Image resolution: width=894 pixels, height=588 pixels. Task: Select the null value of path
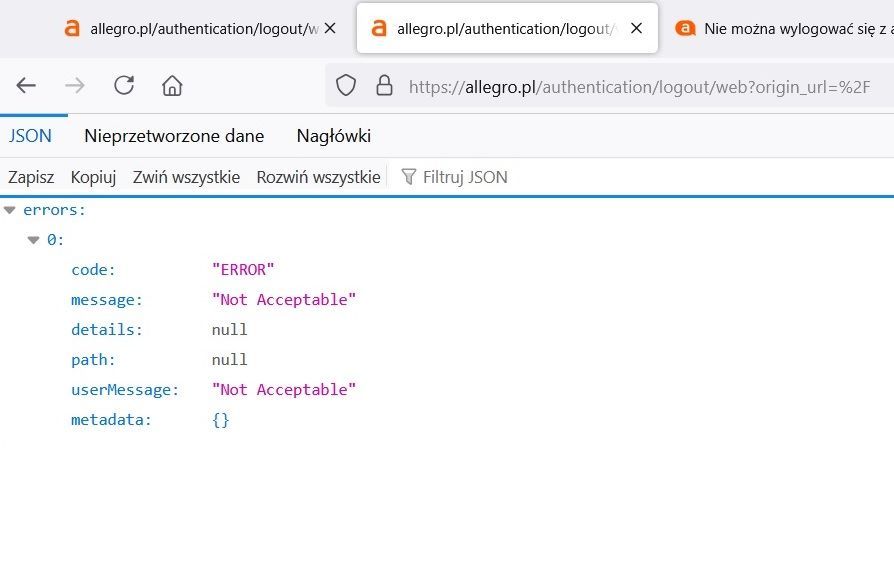point(230,360)
